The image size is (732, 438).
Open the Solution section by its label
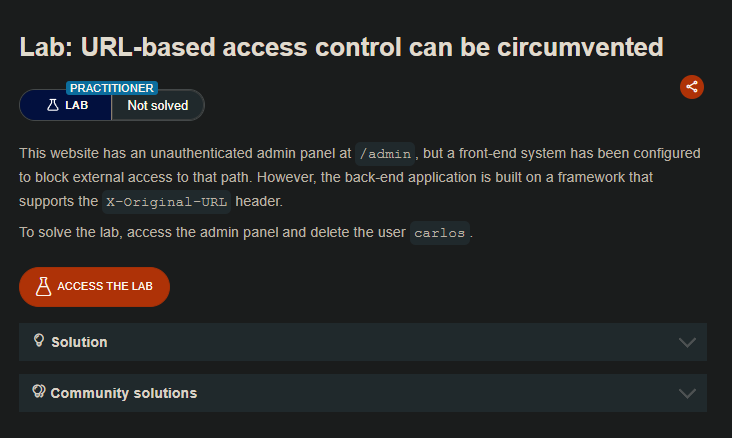pos(79,342)
